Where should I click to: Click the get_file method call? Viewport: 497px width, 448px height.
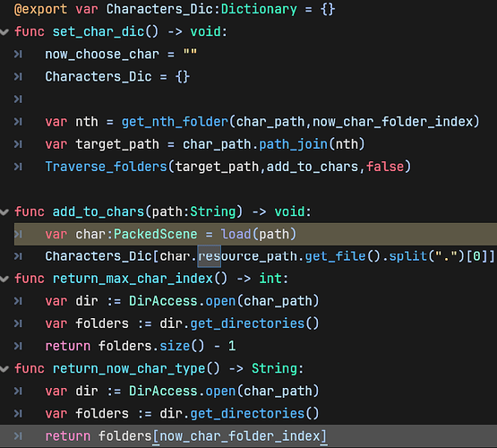335,256
